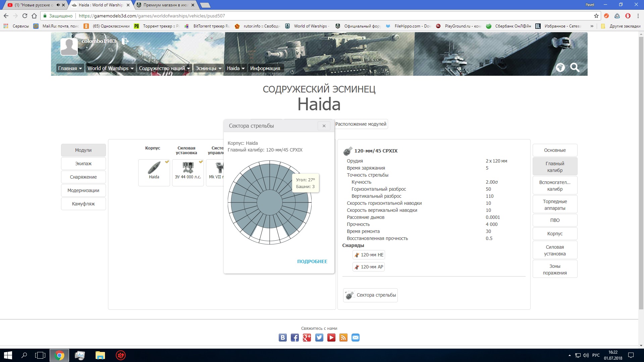Open the YouTube footer icon
This screenshot has width=644, height=362.
[x=331, y=338]
